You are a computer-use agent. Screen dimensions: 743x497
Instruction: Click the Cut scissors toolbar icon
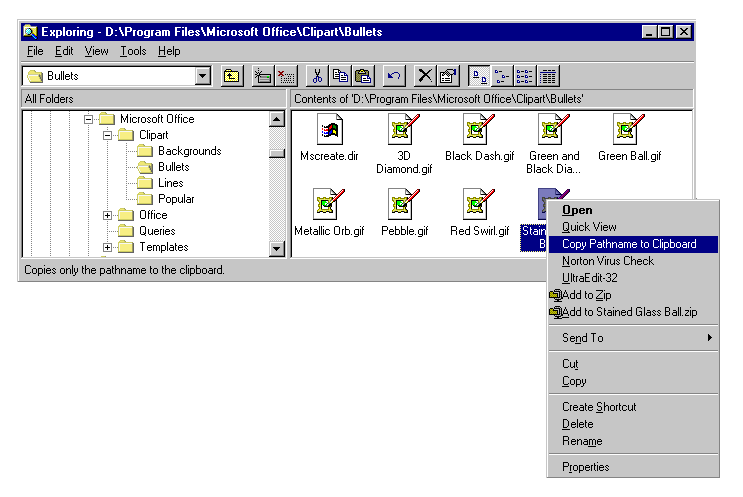pyautogui.click(x=317, y=76)
